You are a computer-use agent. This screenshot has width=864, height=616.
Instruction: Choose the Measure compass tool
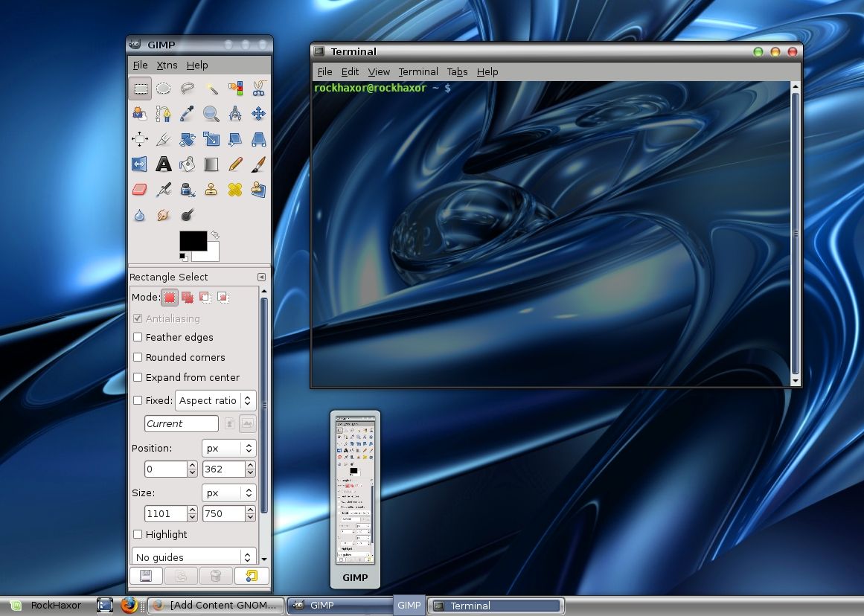tap(235, 114)
